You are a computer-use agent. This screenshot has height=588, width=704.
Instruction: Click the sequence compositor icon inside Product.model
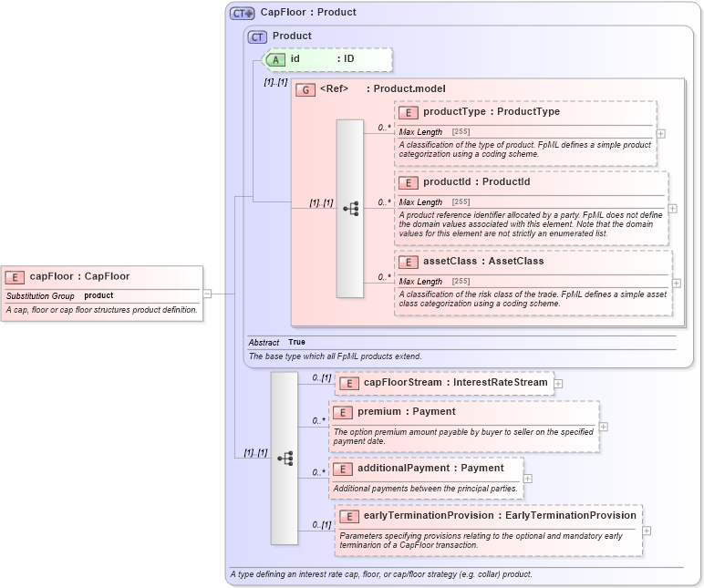(x=350, y=209)
